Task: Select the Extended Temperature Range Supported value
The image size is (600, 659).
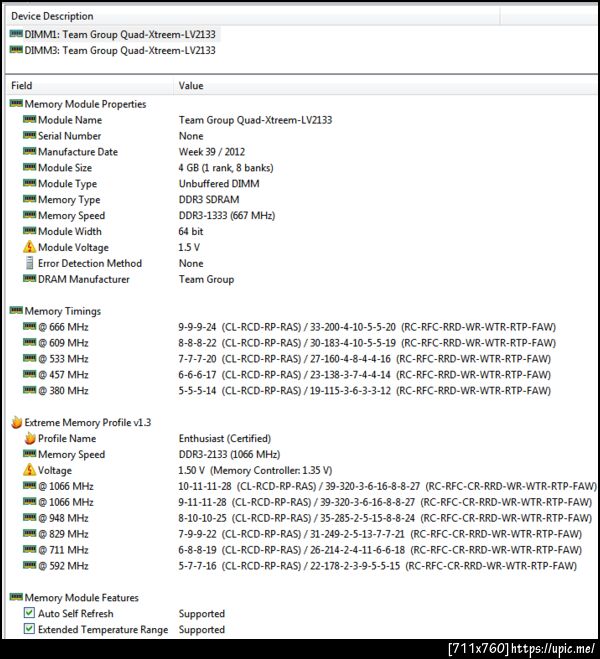Action: click(x=202, y=630)
